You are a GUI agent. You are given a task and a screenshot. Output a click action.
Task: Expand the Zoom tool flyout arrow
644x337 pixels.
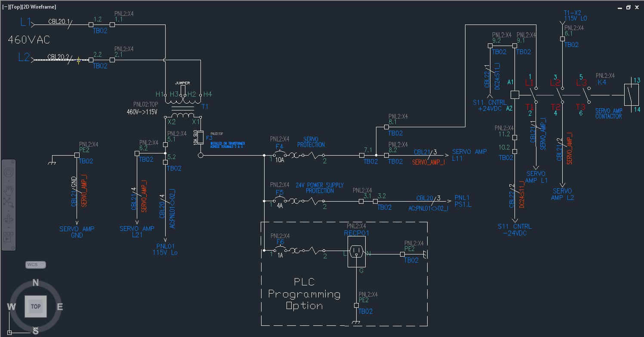click(x=9, y=210)
